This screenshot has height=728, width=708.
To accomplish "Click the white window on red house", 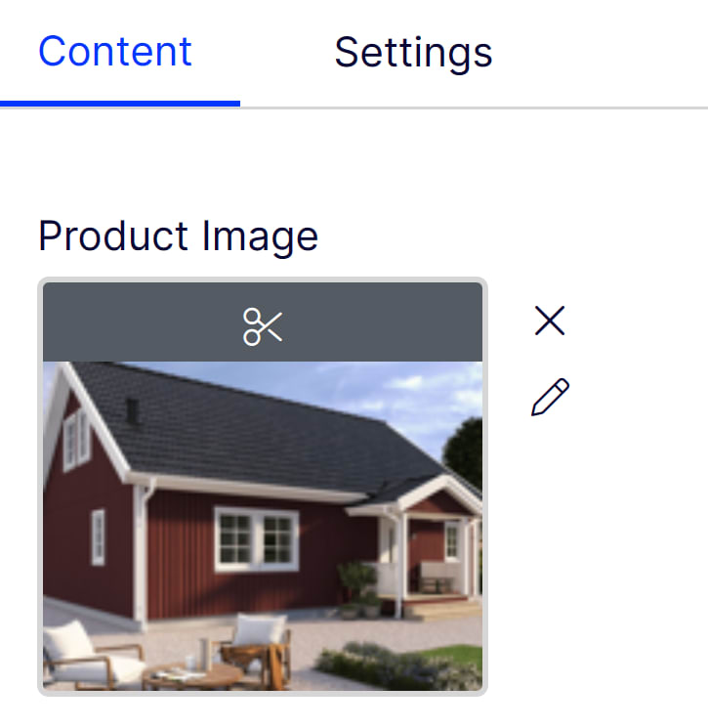I will (x=257, y=539).
